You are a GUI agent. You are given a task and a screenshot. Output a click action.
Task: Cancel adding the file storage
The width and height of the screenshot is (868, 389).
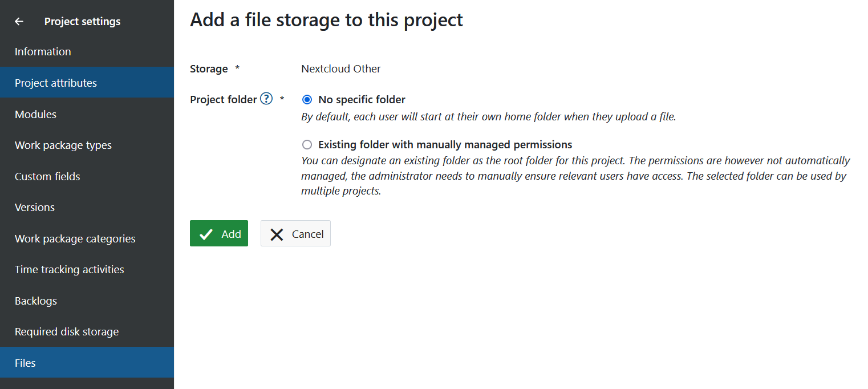pos(296,234)
